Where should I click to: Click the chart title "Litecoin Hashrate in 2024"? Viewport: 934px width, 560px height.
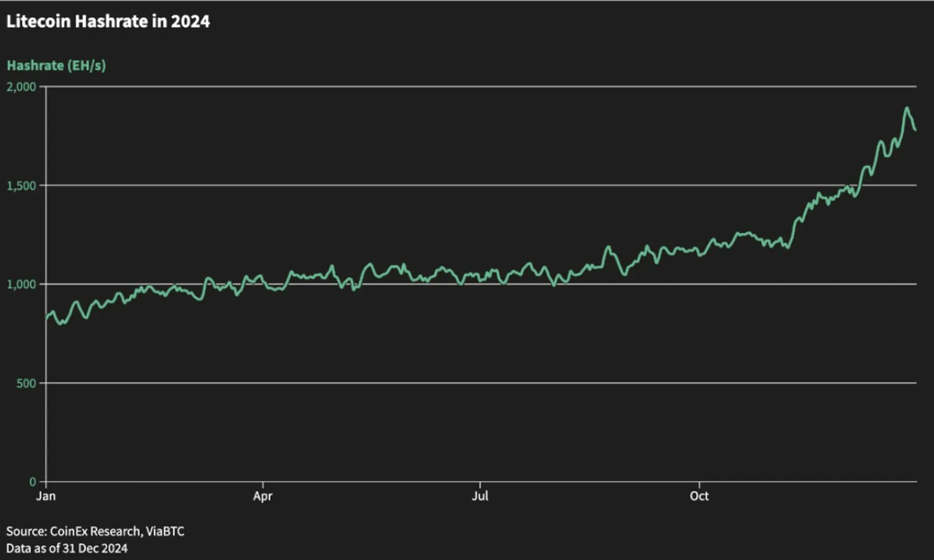[x=108, y=22]
